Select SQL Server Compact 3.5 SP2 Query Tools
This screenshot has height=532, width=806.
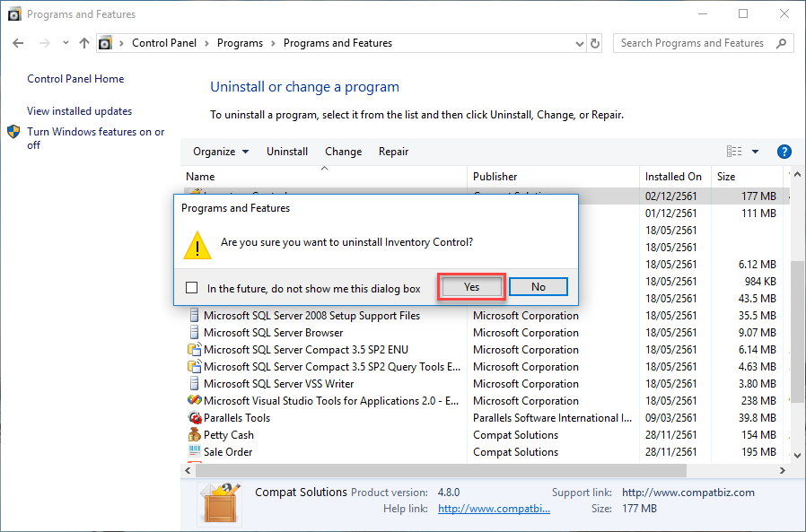(486, 367)
